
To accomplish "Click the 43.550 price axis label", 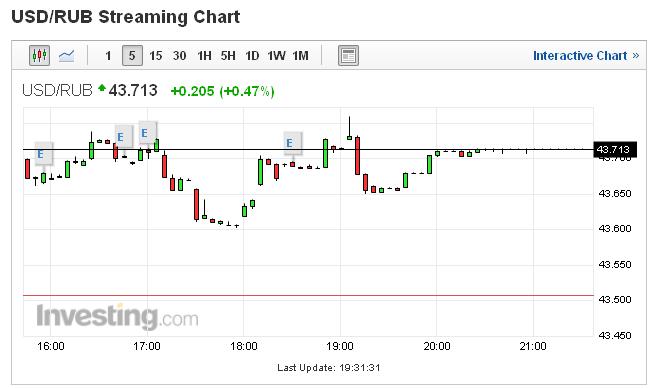I will point(615,264).
